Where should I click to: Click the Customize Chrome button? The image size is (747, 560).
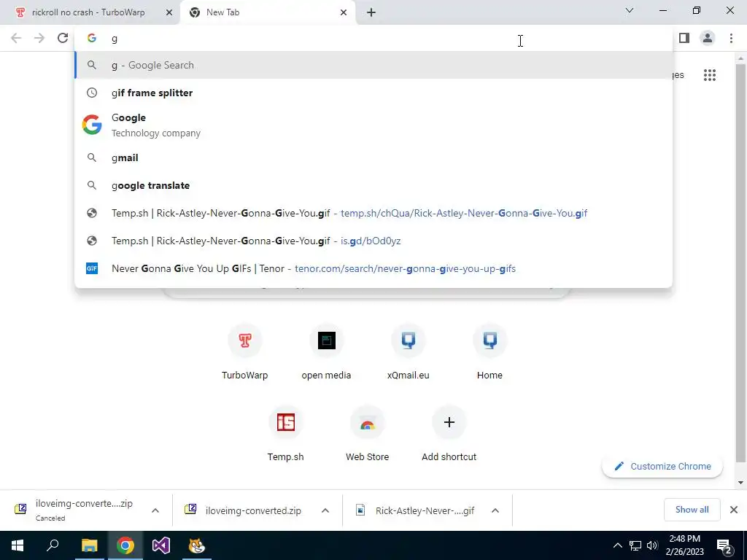(x=662, y=466)
